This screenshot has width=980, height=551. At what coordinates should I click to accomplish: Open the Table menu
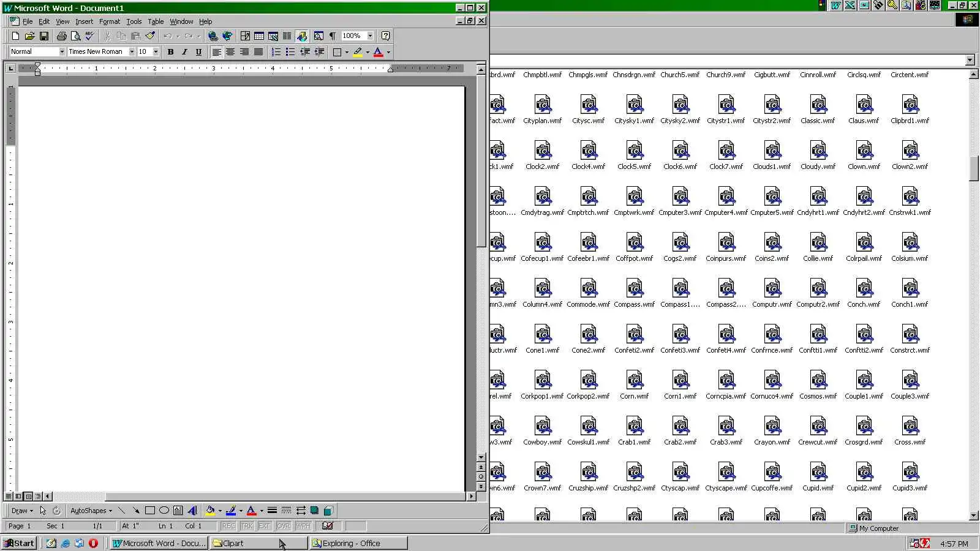(156, 21)
